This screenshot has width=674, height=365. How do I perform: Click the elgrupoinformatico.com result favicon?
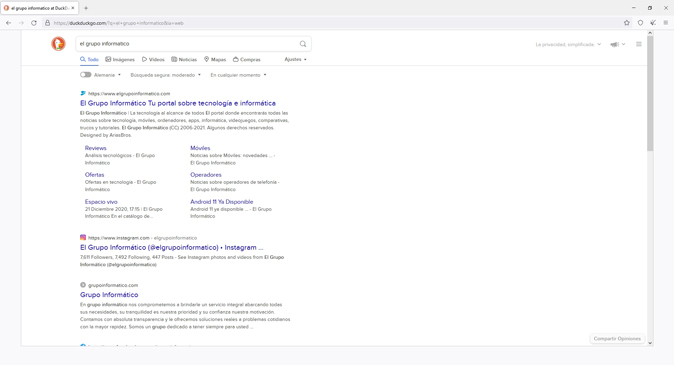[83, 93]
